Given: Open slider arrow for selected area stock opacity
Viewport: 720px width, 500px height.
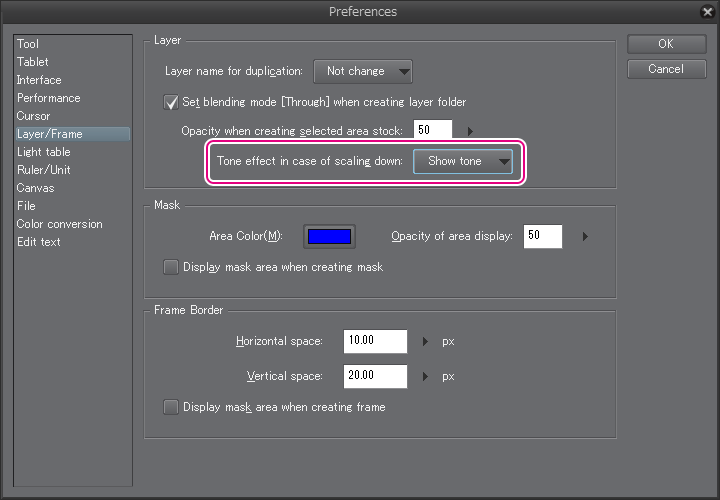Looking at the screenshot, I should pos(470,131).
